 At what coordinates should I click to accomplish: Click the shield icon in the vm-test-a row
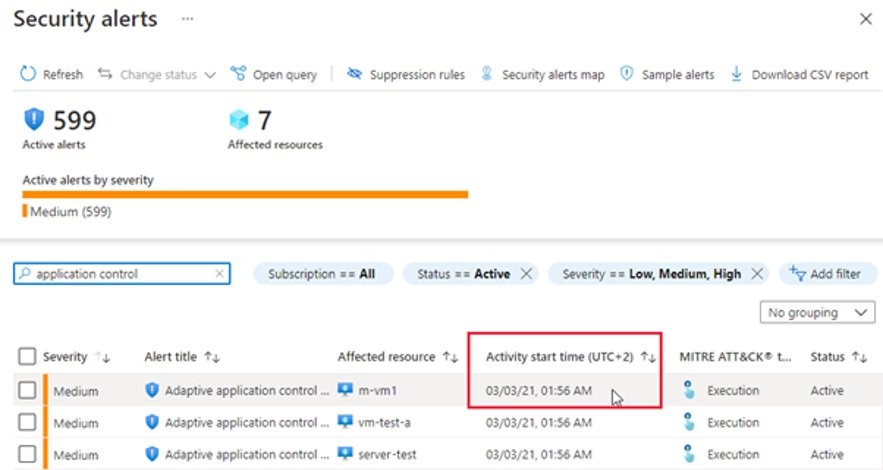pyautogui.click(x=151, y=422)
